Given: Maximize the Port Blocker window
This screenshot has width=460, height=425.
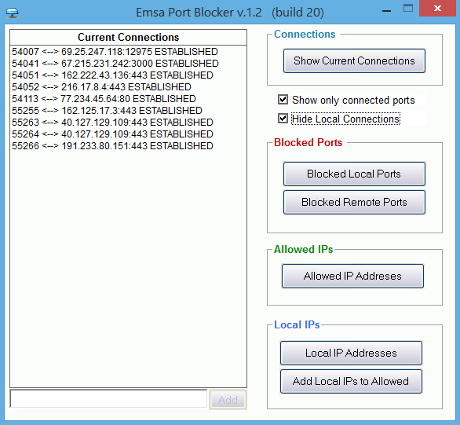Looking at the screenshot, I should click(x=408, y=9).
